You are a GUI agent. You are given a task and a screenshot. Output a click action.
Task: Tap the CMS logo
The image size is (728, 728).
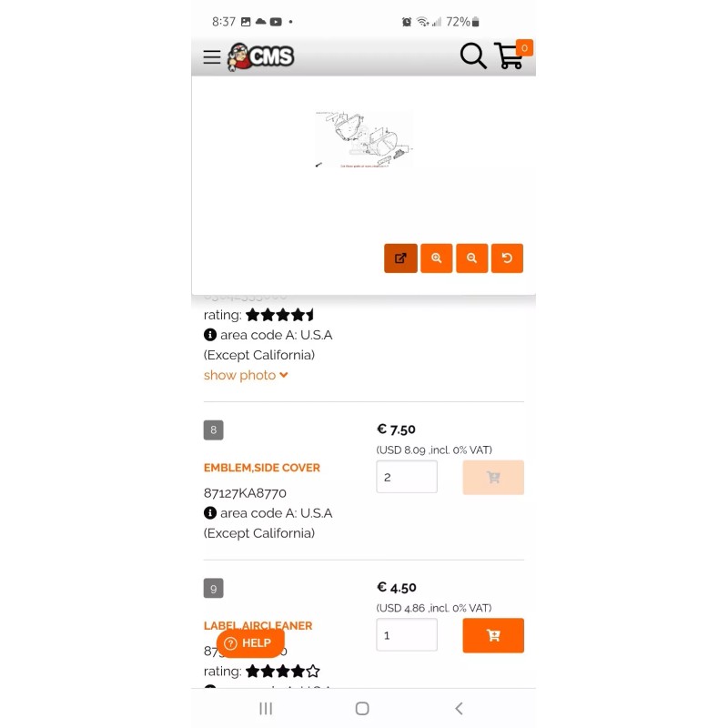(260, 56)
